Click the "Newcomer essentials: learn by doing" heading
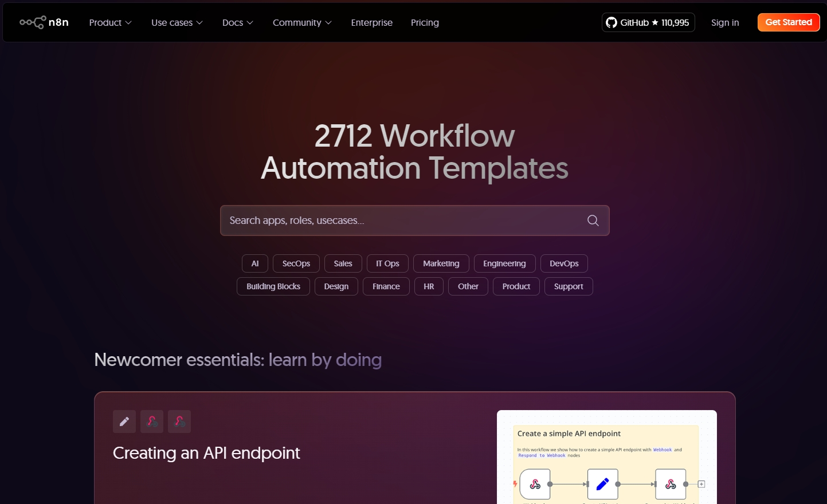 point(238,360)
